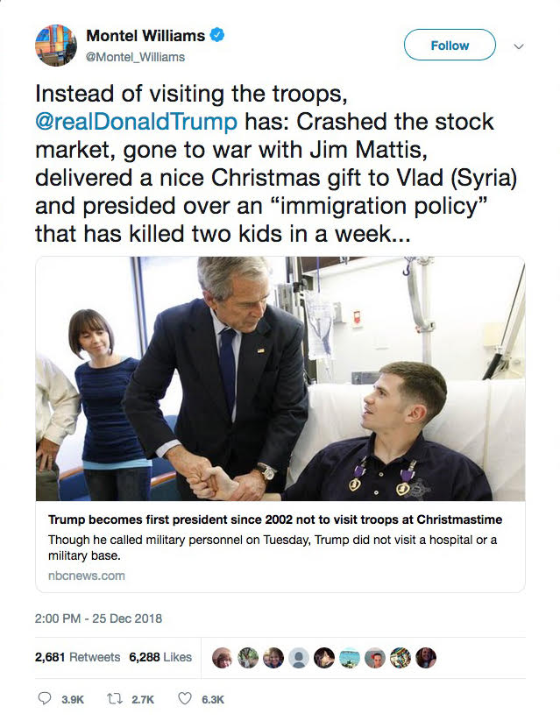Click first liker avatar in row
Viewport: 560px width, 728px height.
tap(223, 657)
